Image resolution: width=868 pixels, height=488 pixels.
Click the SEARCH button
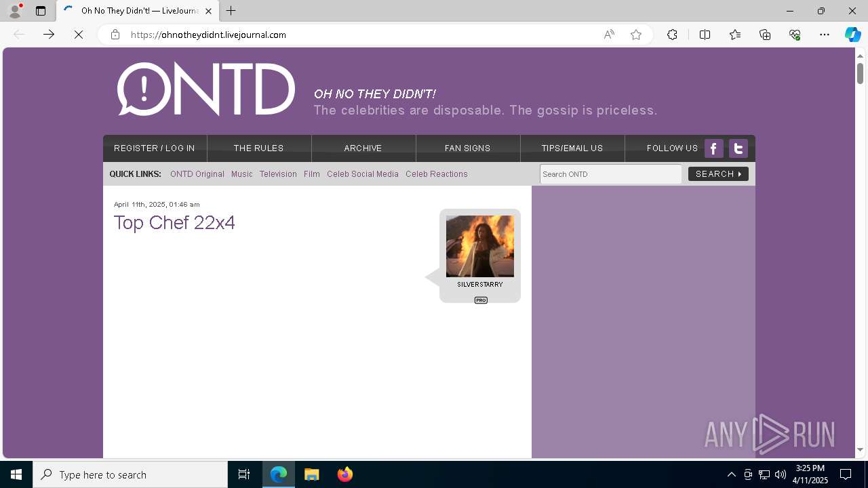pyautogui.click(x=718, y=174)
